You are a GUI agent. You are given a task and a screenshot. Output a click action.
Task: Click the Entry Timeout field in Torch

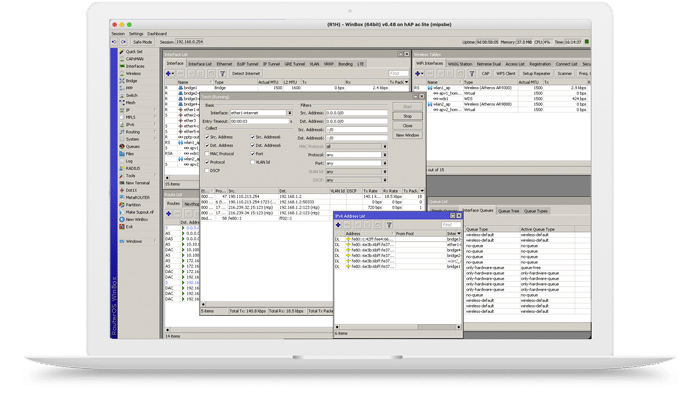pos(259,121)
